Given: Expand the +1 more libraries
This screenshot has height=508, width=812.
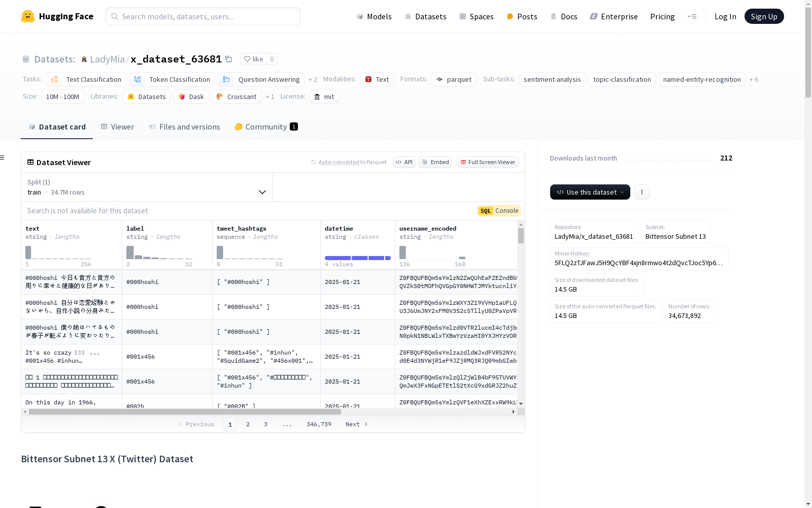Looking at the screenshot, I should coord(270,97).
